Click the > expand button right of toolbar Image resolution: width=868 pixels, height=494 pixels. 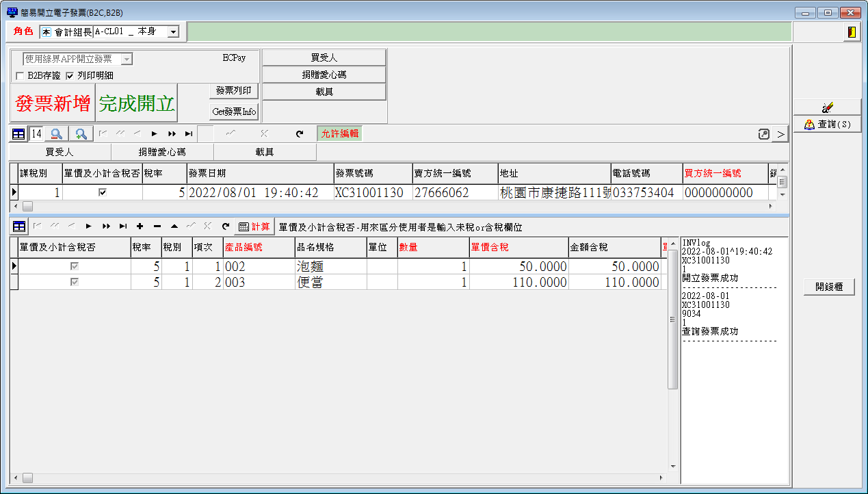click(x=780, y=134)
